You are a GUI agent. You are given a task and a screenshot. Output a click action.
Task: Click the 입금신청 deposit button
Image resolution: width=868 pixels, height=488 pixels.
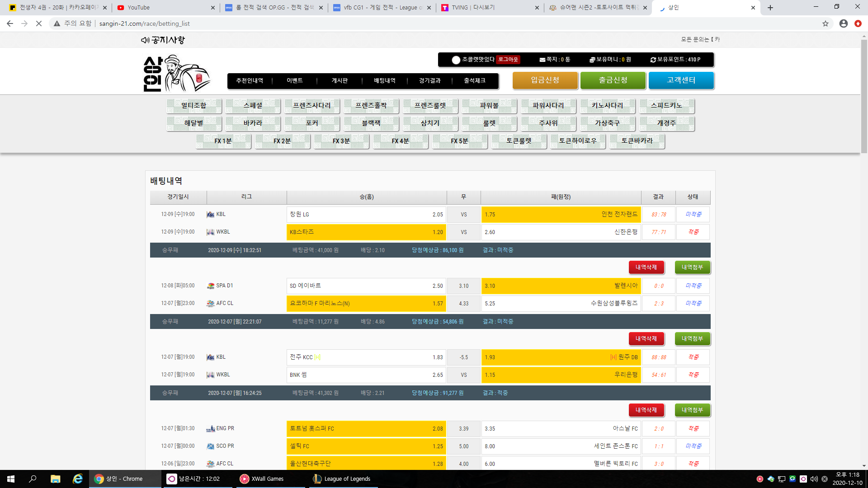545,80
